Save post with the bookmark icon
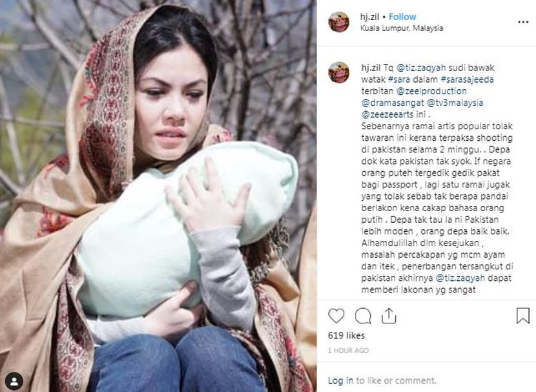Viewport: 536px width, 392px height. [522, 315]
